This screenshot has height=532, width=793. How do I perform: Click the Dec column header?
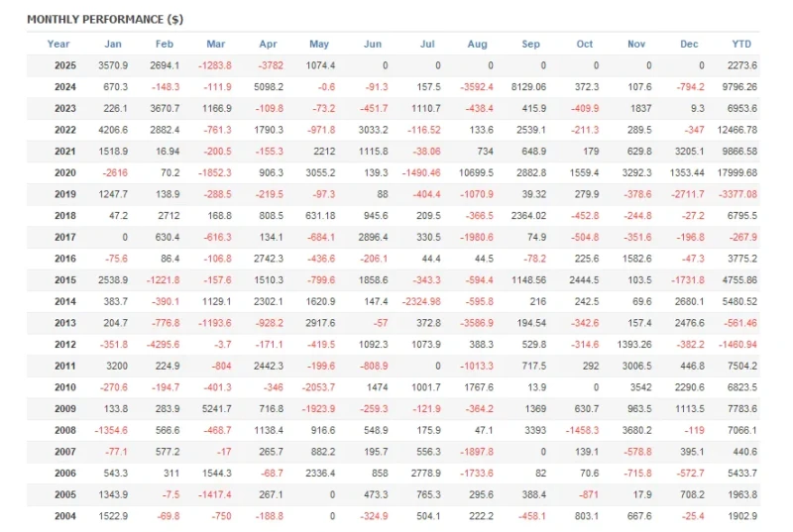(689, 44)
